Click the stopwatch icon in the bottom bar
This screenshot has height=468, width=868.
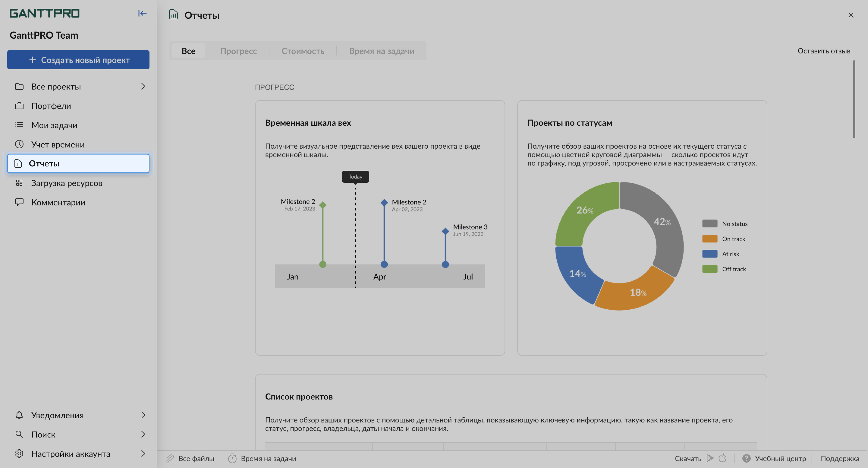point(232,459)
